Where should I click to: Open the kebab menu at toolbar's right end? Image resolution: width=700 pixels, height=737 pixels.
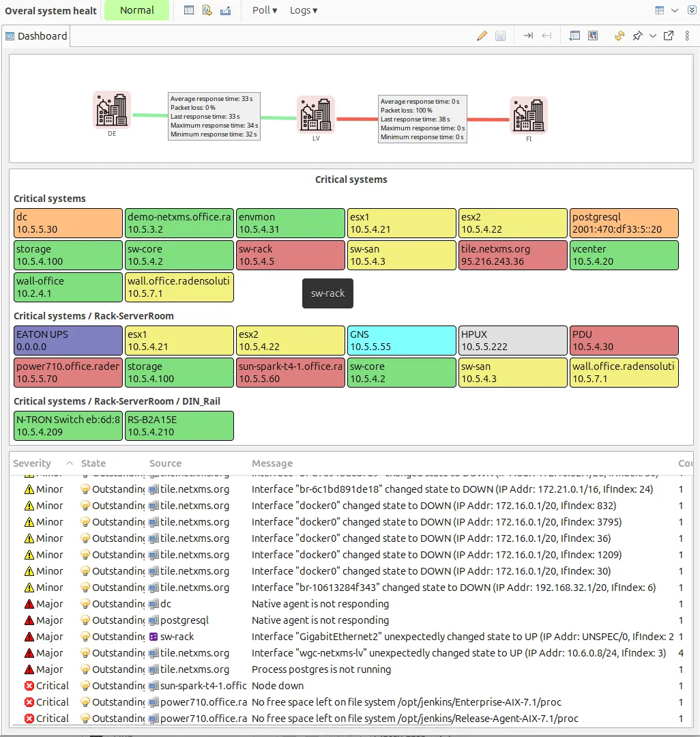(x=687, y=35)
